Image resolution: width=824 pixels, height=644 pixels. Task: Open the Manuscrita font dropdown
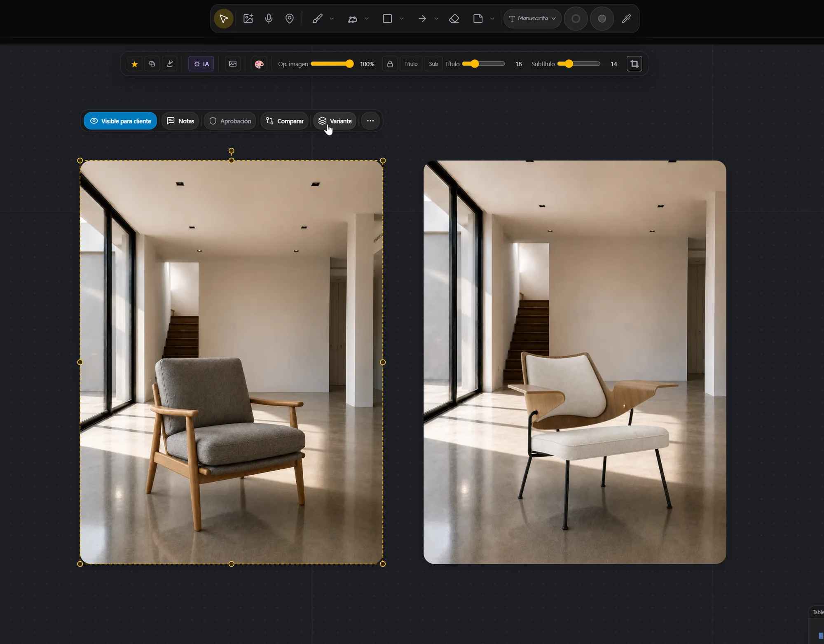[532, 19]
